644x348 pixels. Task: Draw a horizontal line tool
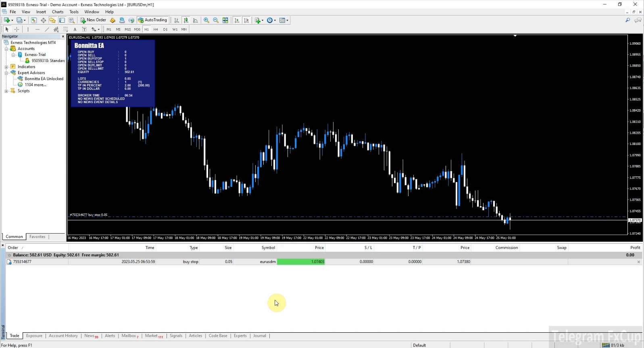[x=38, y=29]
